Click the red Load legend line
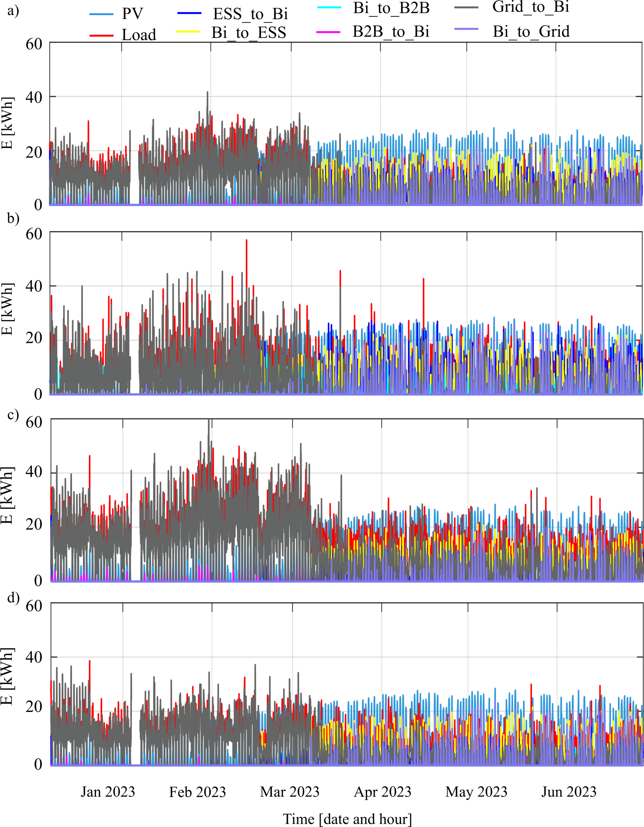 click(101, 36)
